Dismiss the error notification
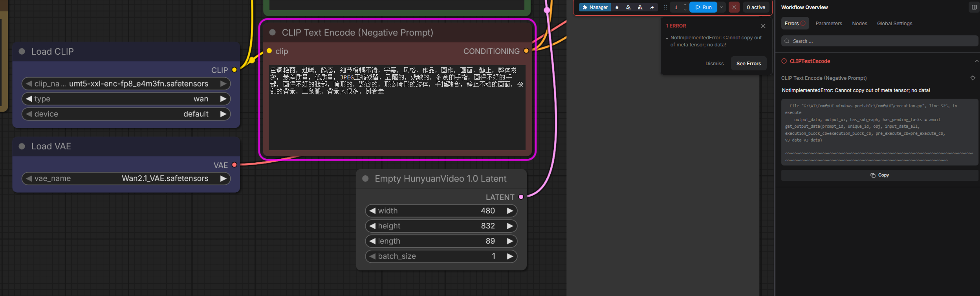 714,64
